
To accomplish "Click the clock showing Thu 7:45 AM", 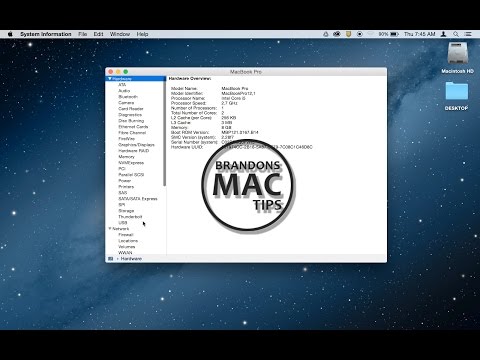I will [x=419, y=34].
